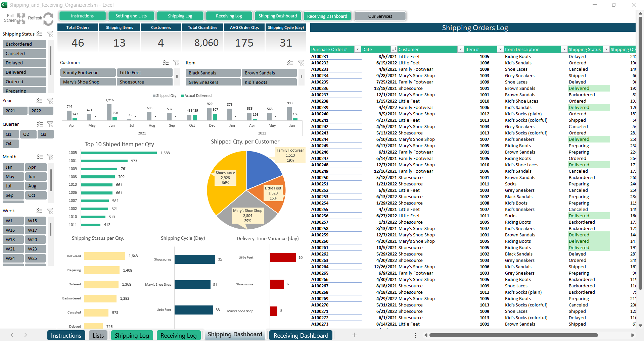Screen dimensions: 644x341
Task: Click the Setting and Lists button
Action: click(131, 16)
